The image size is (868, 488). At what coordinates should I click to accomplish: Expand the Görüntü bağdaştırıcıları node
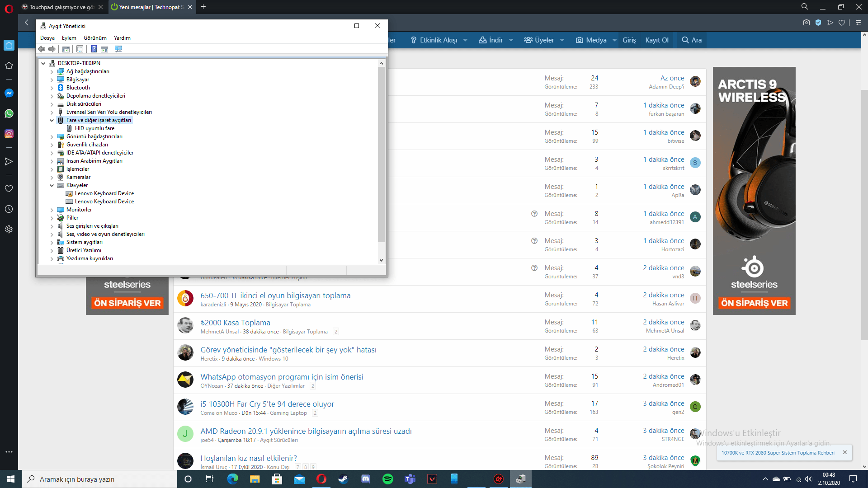pos(52,136)
